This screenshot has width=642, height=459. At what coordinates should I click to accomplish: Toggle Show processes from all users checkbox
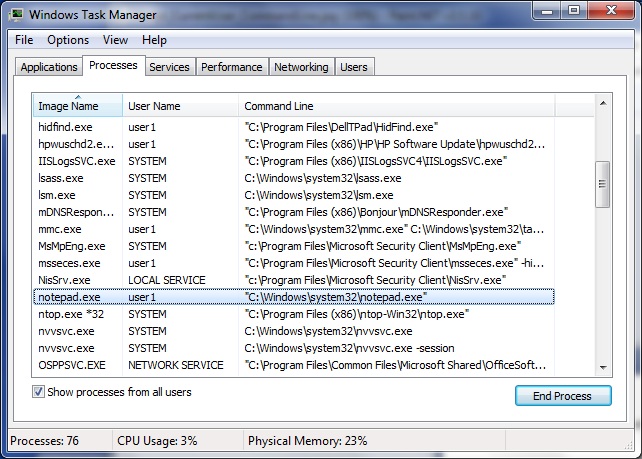[38, 392]
